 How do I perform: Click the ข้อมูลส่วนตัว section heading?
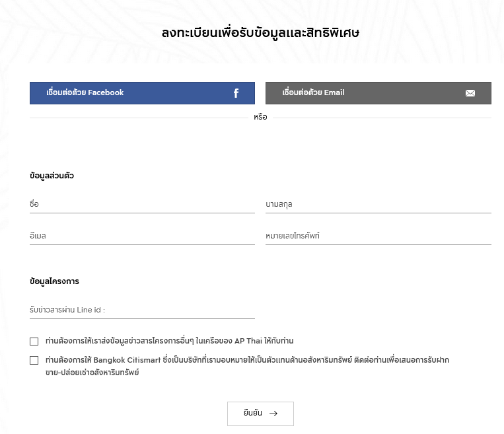[x=52, y=176]
